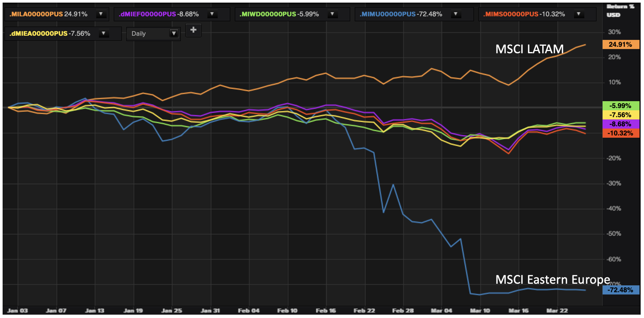The image size is (644, 318).
Task: Click the green -5.99% value tag
Action: pos(621,106)
